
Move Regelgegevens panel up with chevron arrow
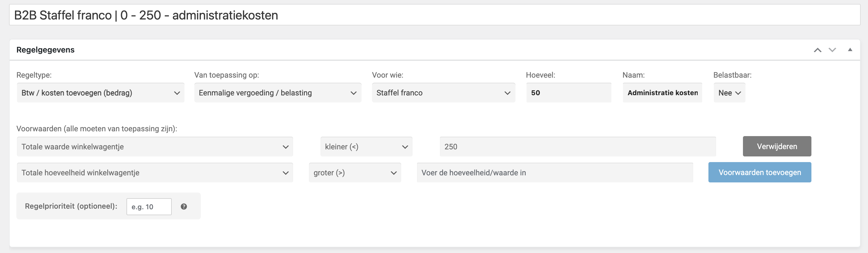pos(818,50)
